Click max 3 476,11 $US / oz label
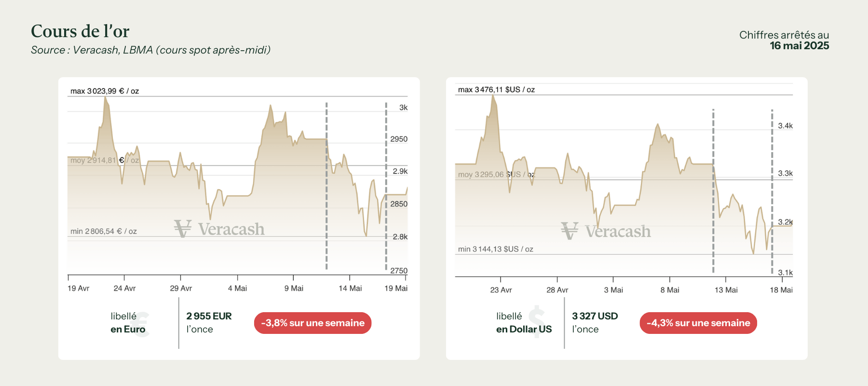The image size is (868, 386). [x=496, y=90]
